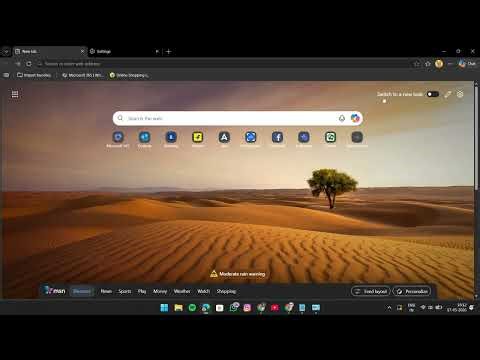The image size is (480, 360).
Task: Close the Settings browser tab
Action: pyautogui.click(x=157, y=51)
